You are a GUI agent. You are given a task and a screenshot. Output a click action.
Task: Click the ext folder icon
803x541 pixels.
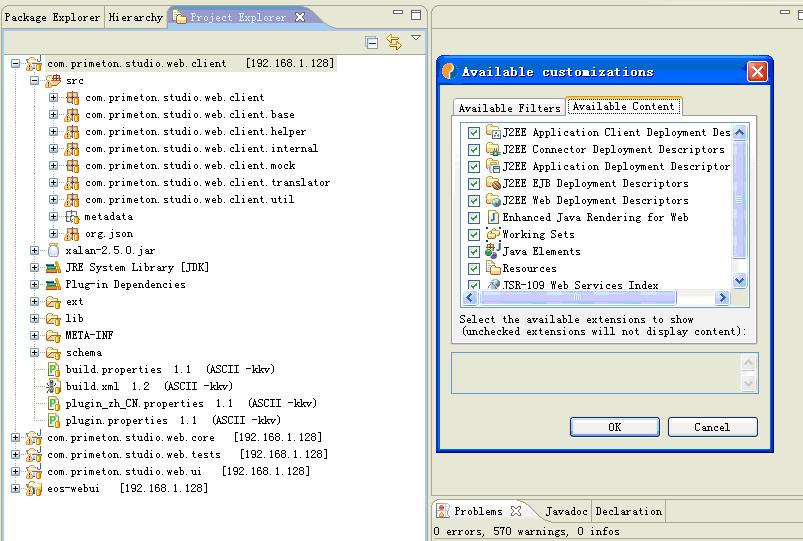pyautogui.click(x=53, y=302)
